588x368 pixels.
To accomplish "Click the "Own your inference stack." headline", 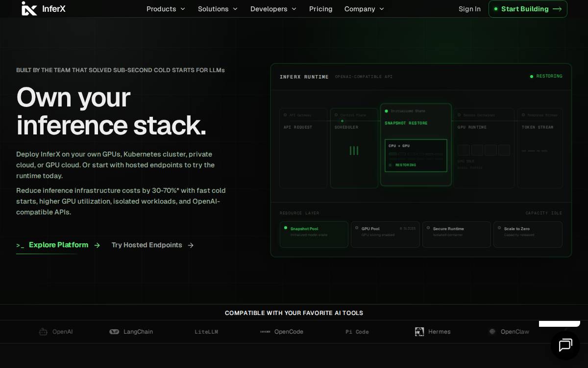I will coord(111,111).
